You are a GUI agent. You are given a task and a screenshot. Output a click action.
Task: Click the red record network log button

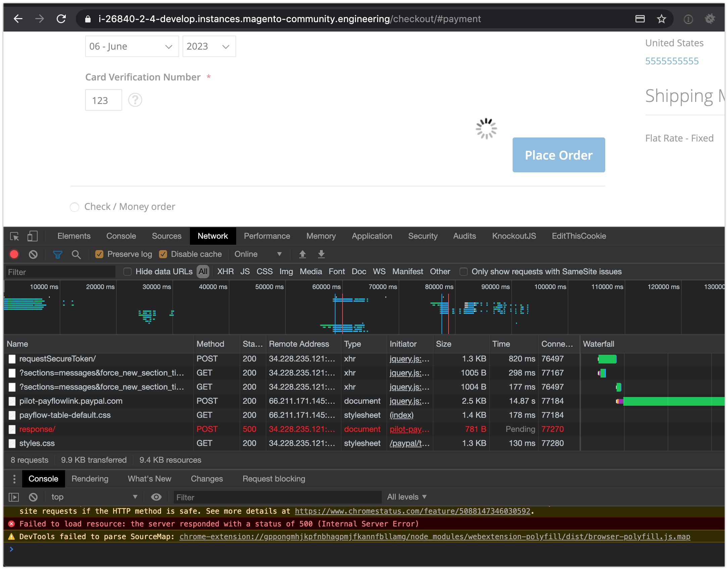click(x=14, y=254)
